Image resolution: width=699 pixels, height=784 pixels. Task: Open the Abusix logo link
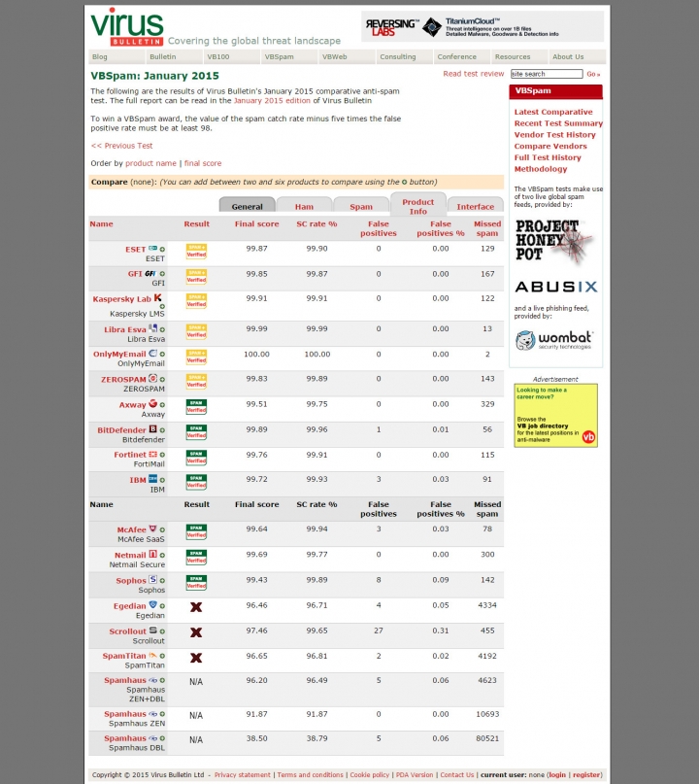coord(556,287)
